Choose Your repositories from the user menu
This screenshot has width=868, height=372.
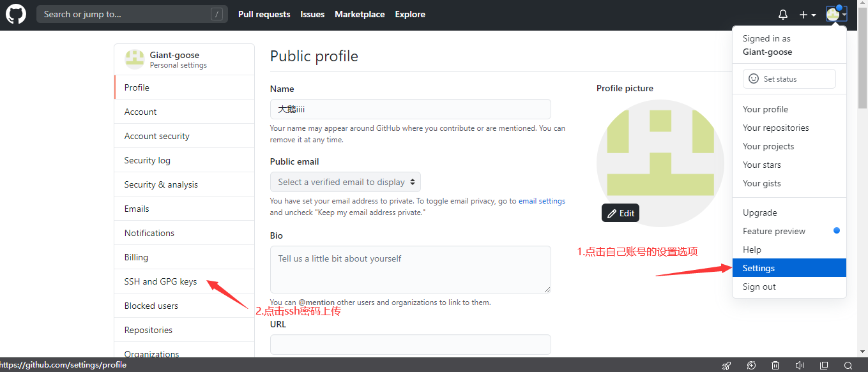tap(789, 128)
